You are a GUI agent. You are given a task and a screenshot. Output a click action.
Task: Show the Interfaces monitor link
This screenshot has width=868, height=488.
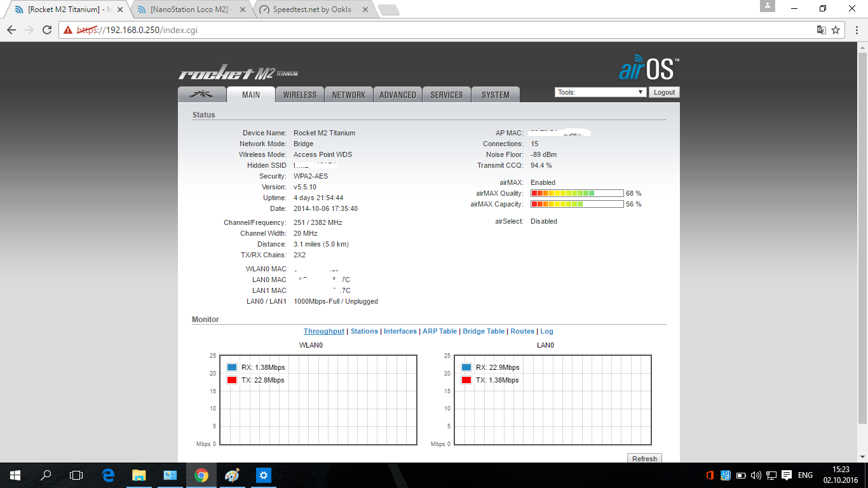[400, 331]
